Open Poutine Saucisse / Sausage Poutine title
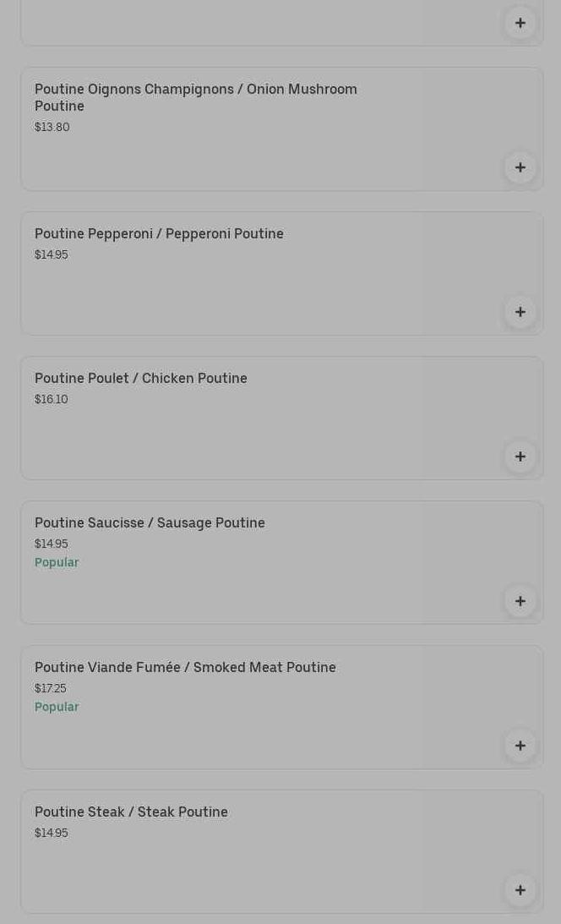 pos(150,522)
